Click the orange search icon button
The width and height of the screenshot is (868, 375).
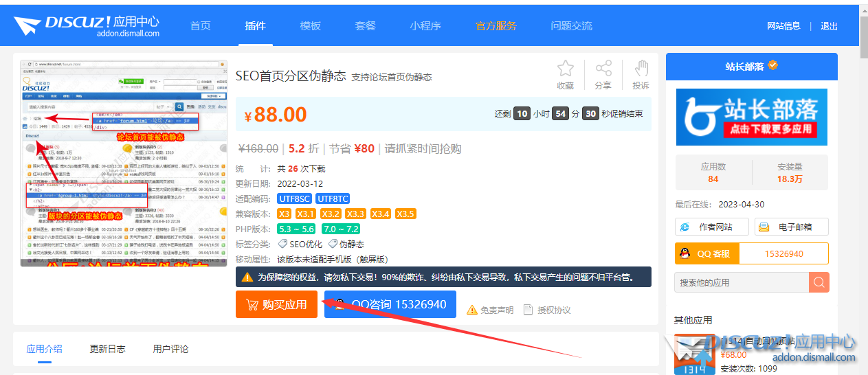[819, 282]
